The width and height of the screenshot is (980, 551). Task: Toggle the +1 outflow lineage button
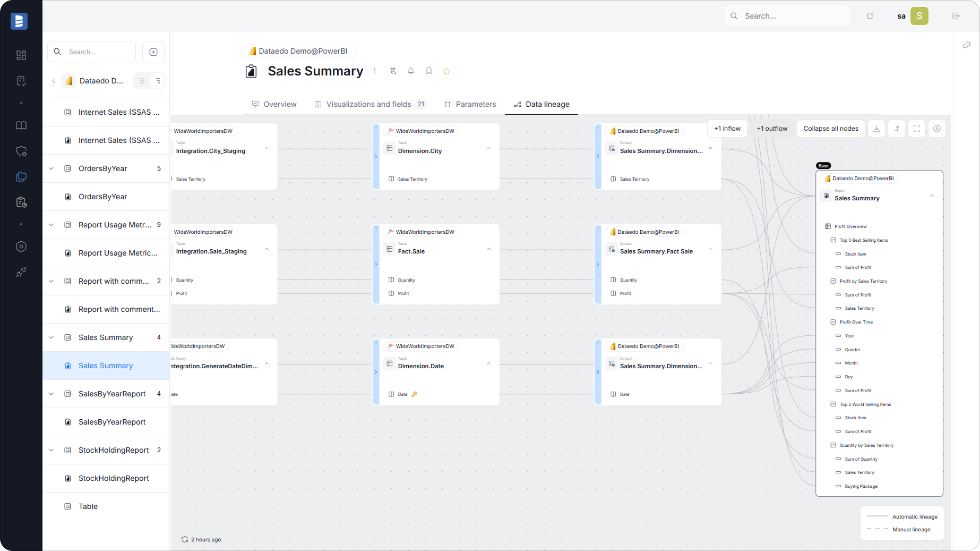[772, 129]
